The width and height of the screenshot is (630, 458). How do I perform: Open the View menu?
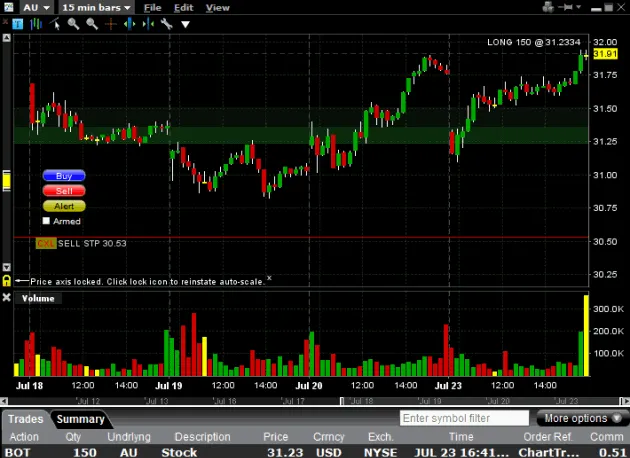(x=217, y=7)
